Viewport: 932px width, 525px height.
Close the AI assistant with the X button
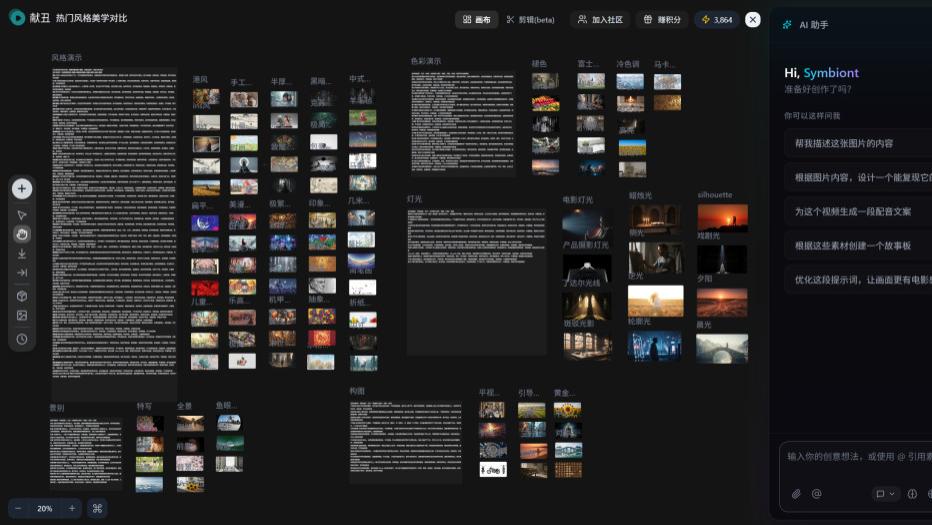(x=752, y=20)
